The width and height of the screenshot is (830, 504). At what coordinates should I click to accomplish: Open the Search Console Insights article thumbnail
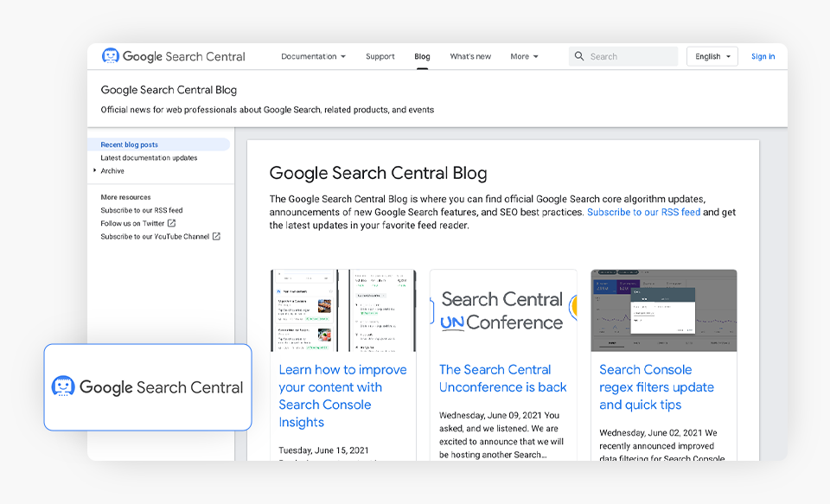[343, 310]
